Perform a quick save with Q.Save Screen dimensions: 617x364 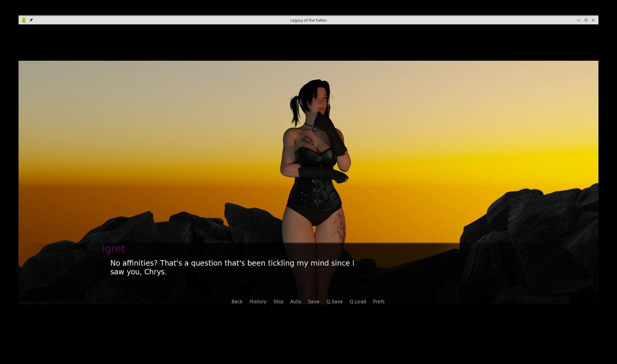[334, 302]
